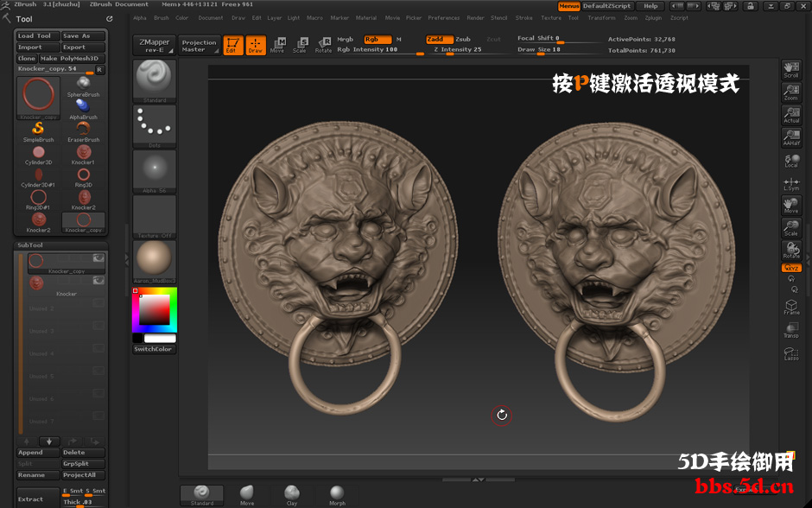Screen dimensions: 812x508
Task: Toggle Local transformations button
Action: click(x=790, y=161)
